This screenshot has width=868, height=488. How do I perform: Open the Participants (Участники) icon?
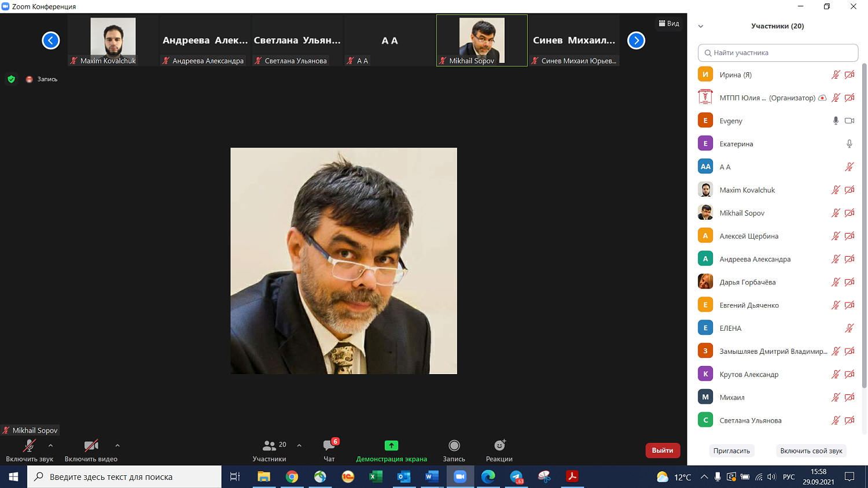[x=269, y=446]
